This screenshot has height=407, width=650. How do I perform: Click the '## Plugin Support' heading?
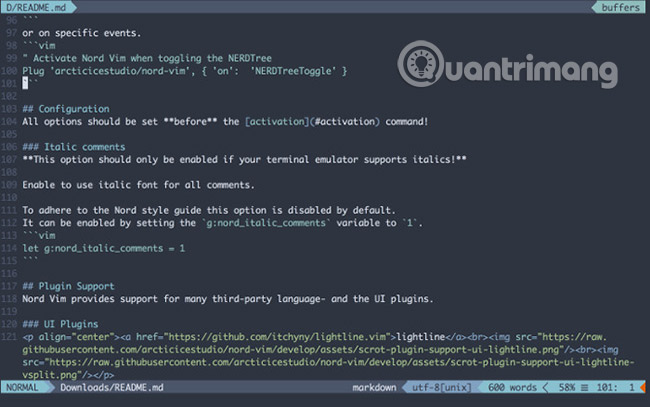pos(68,286)
